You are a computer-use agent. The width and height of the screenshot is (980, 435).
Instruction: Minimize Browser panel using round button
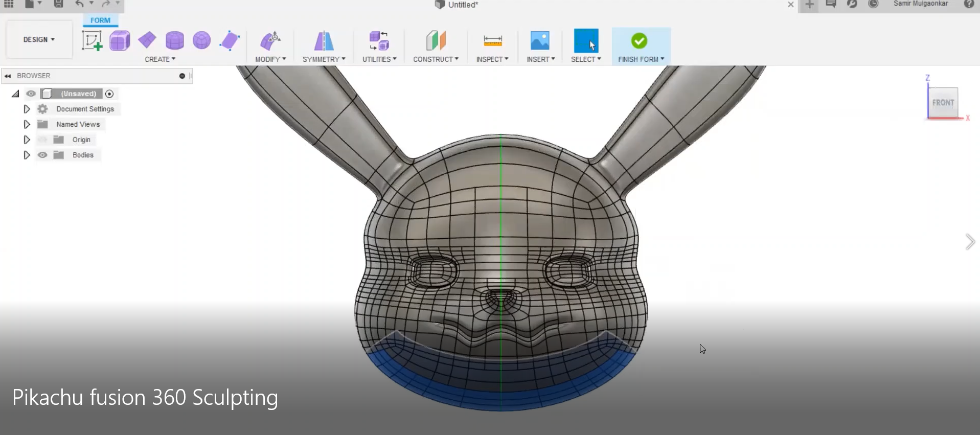182,76
